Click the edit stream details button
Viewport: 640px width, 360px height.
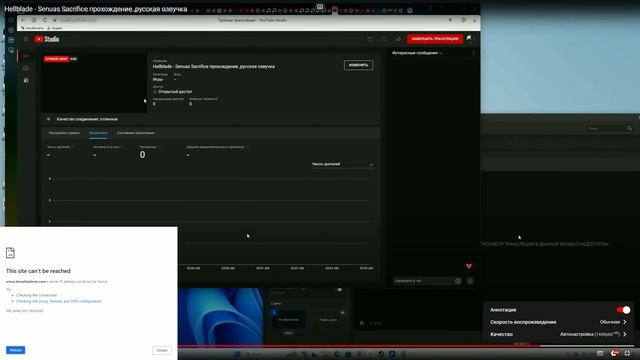tap(358, 65)
